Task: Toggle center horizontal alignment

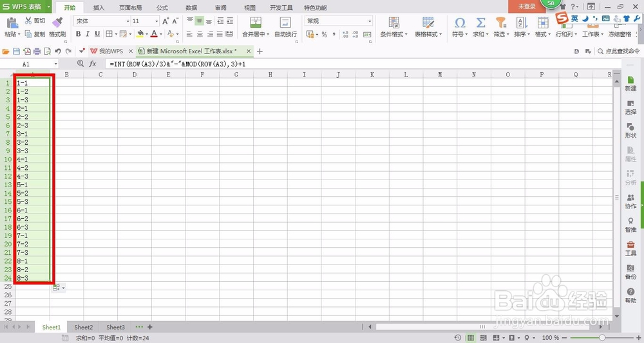Action: click(200, 35)
